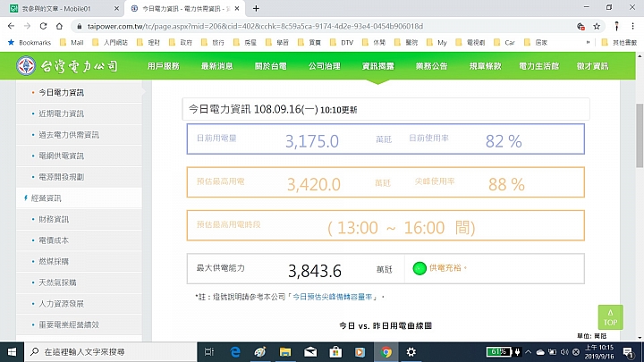Click the green TOP button
The image size is (644, 362).
tap(610, 317)
